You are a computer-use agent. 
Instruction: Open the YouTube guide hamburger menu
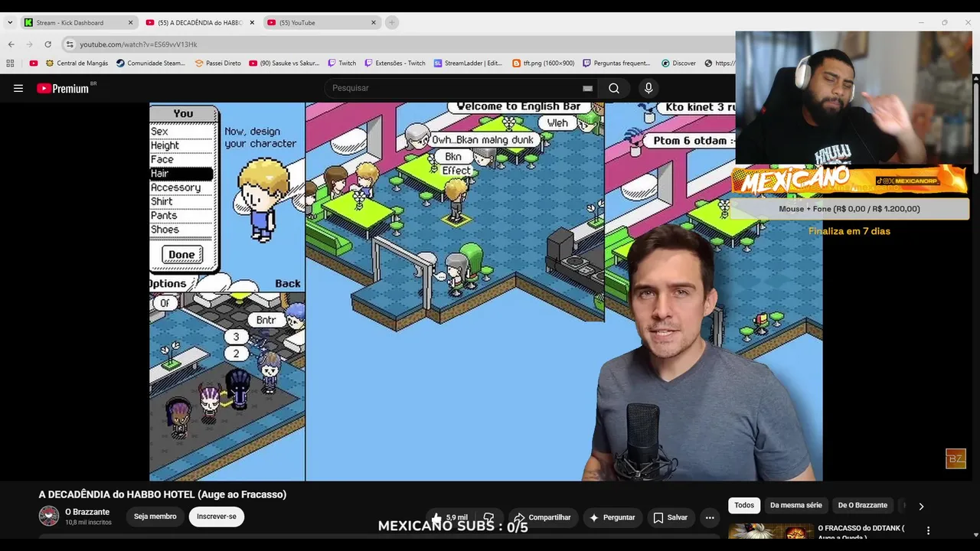(18, 88)
